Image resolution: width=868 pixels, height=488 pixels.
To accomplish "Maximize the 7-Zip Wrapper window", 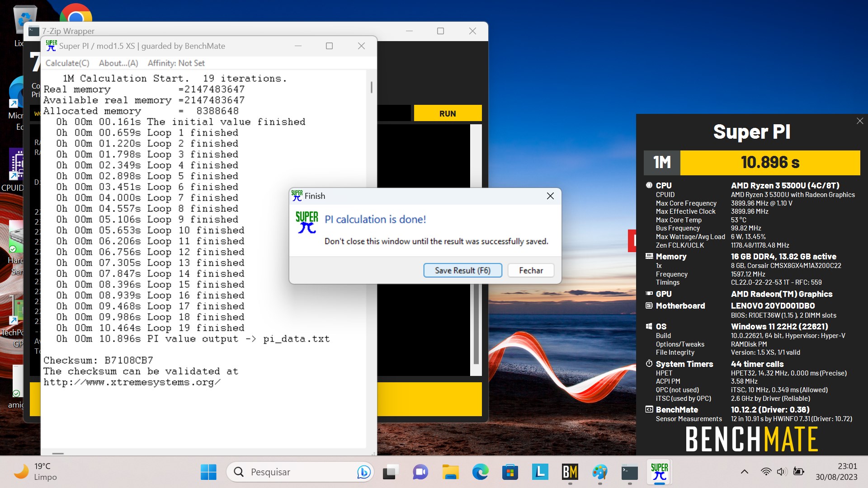I will pos(440,31).
